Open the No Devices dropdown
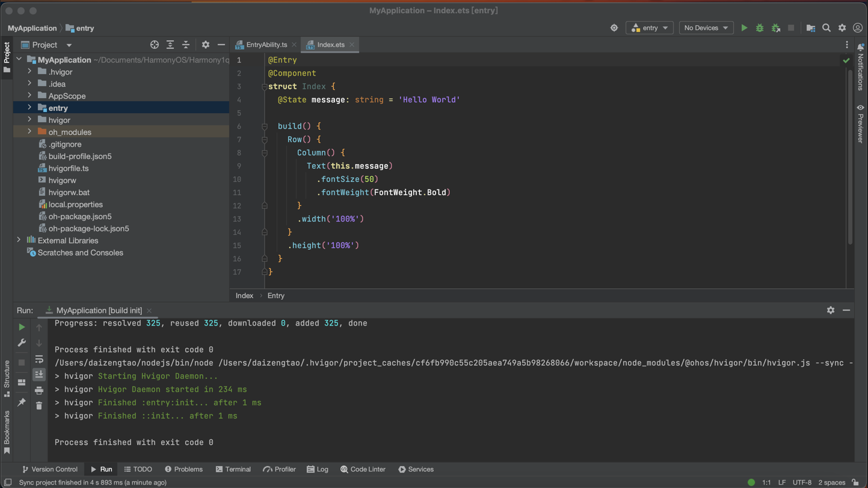The height and width of the screenshot is (488, 868). 706,28
